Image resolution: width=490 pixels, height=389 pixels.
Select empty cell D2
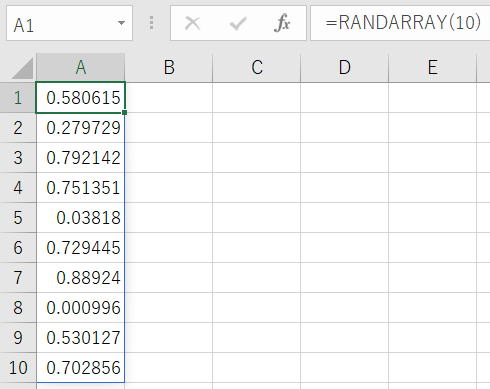click(345, 128)
